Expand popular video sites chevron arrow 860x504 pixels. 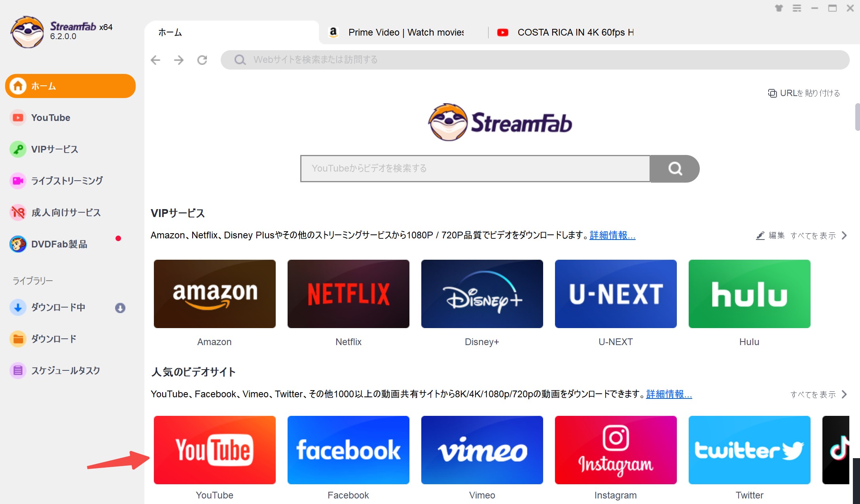point(844,395)
